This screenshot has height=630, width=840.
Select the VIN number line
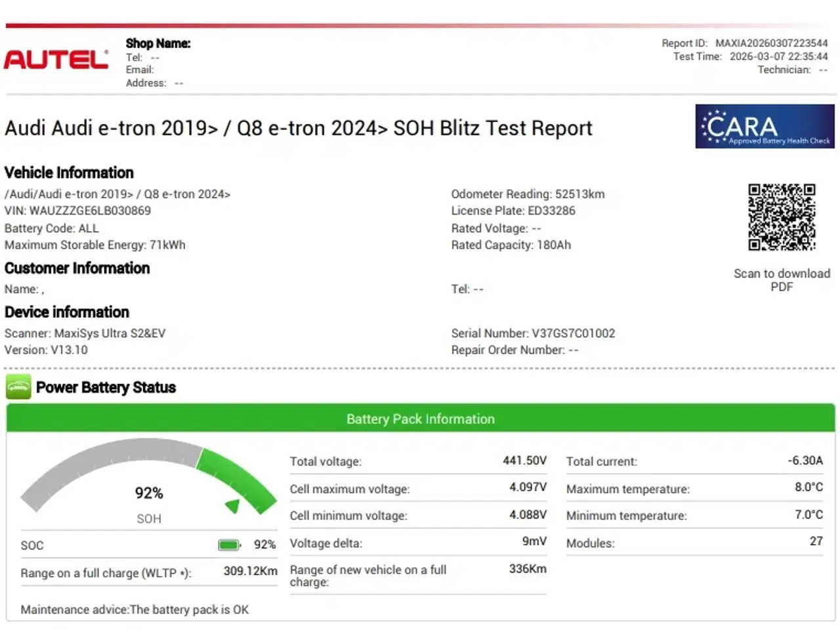tap(77, 211)
